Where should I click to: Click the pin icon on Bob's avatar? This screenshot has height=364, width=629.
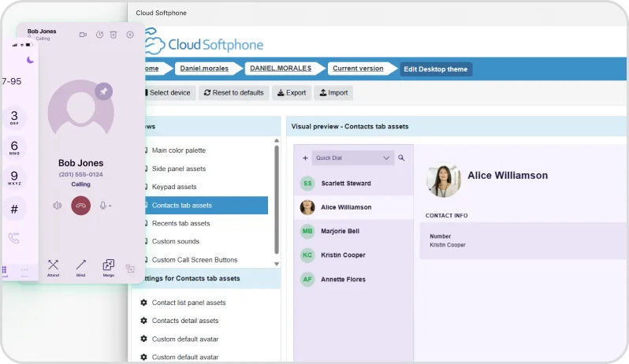pos(102,92)
